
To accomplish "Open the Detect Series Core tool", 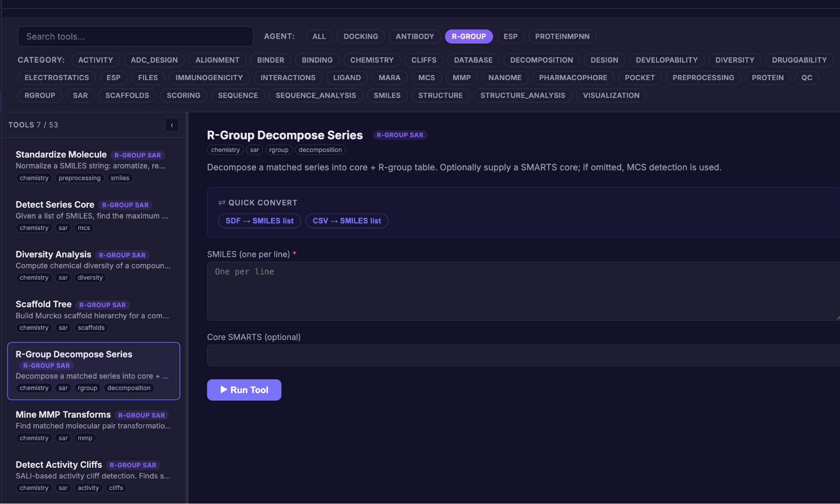I will coord(55,205).
